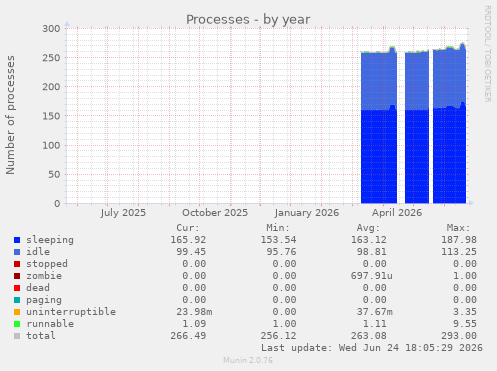Click the y-axis tick value 50
This screenshot has height=371, width=497.
54,175
